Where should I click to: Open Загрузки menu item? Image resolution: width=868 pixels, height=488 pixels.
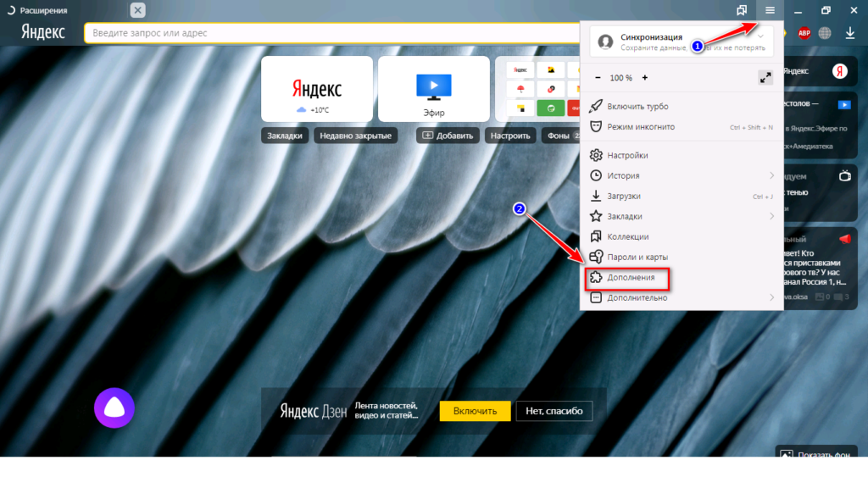click(x=682, y=196)
